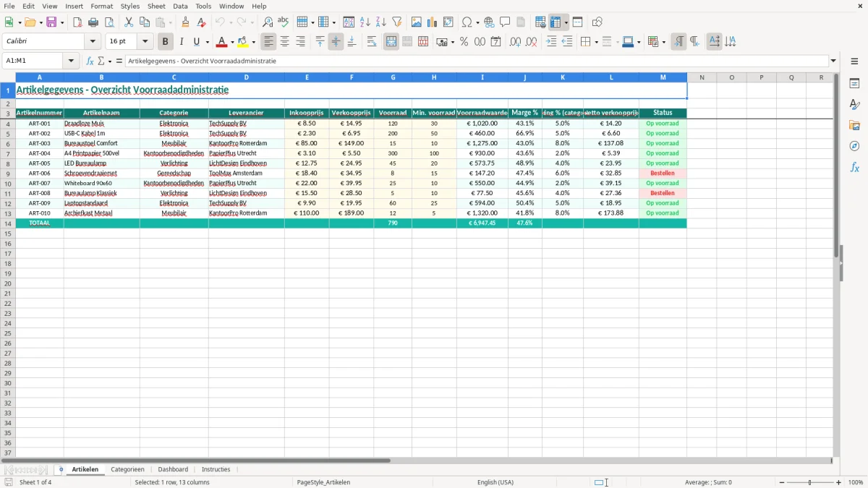Image resolution: width=868 pixels, height=488 pixels.
Task: Click the Function Wizard fx icon
Action: [90, 61]
